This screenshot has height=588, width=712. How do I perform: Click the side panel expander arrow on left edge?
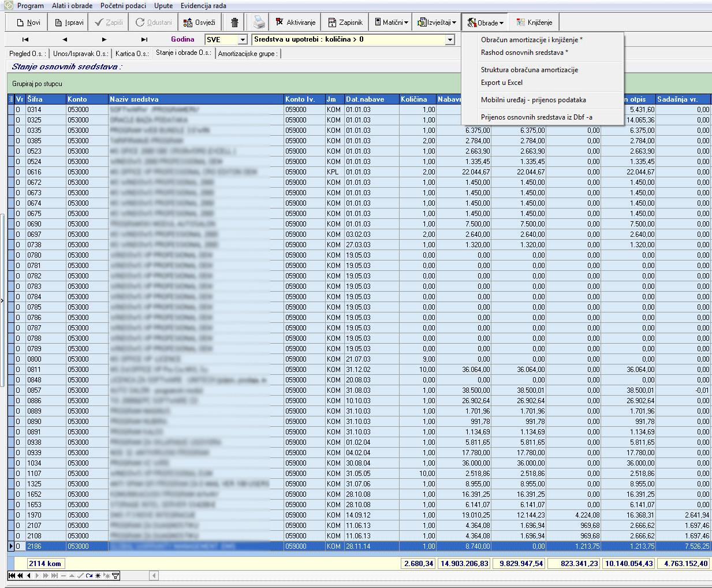tap(2, 300)
